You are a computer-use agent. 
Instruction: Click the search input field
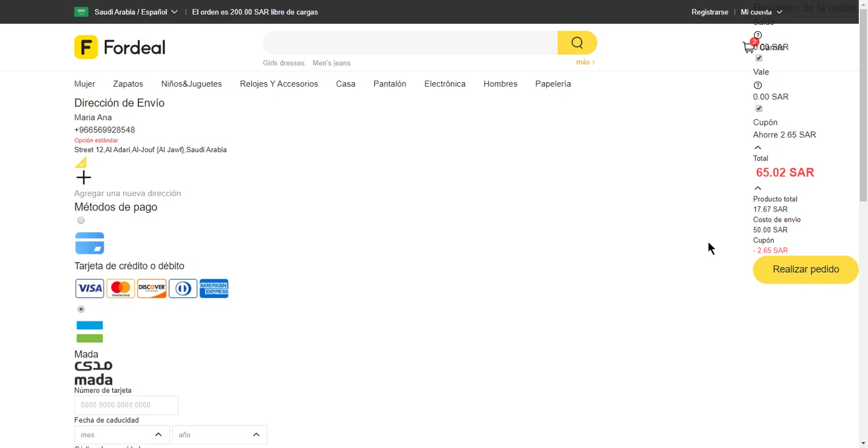pos(410,43)
